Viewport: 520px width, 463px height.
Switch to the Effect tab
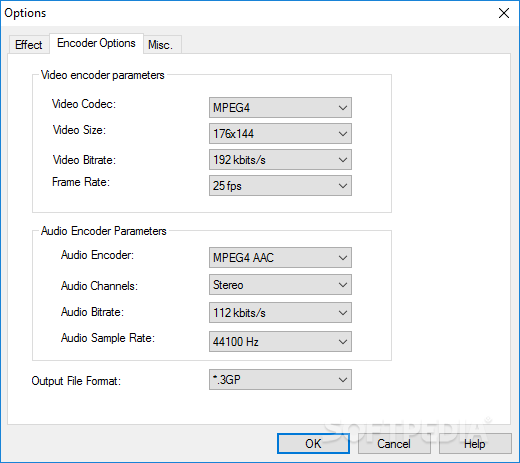(x=29, y=45)
